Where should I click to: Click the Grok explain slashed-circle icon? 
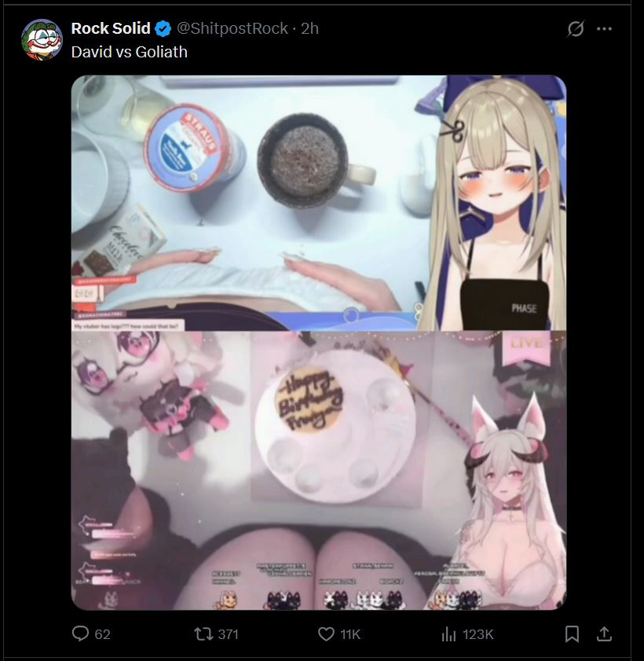(x=576, y=28)
